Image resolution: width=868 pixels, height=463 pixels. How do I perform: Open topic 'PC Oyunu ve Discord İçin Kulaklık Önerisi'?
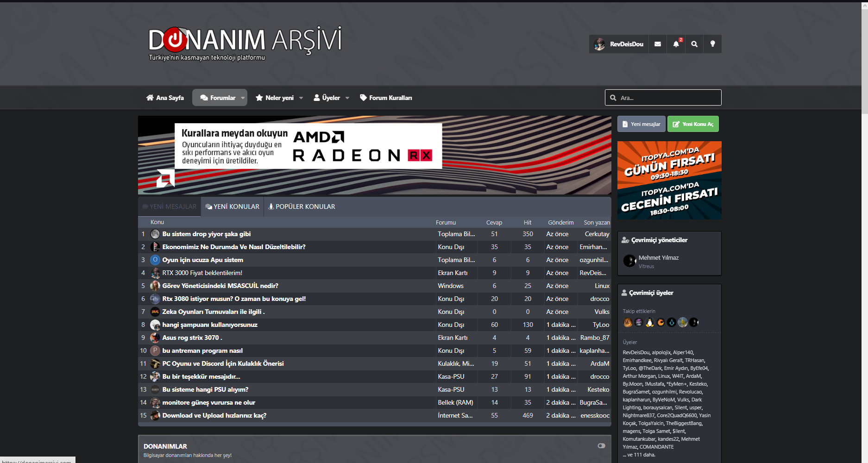[x=223, y=363]
